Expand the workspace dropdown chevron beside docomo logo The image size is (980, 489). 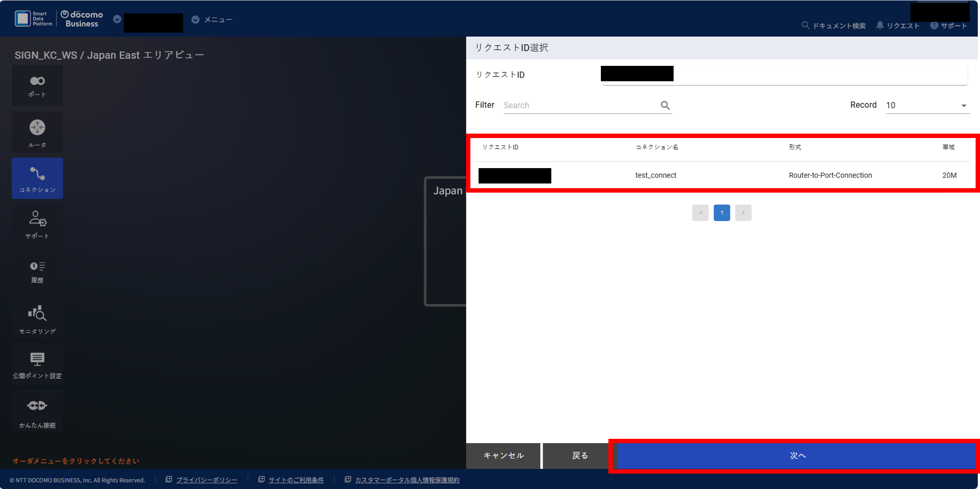click(x=117, y=19)
